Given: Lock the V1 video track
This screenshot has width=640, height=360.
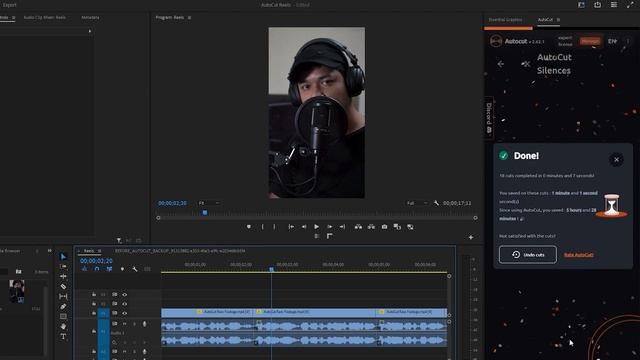Looking at the screenshot, I should coord(94,313).
